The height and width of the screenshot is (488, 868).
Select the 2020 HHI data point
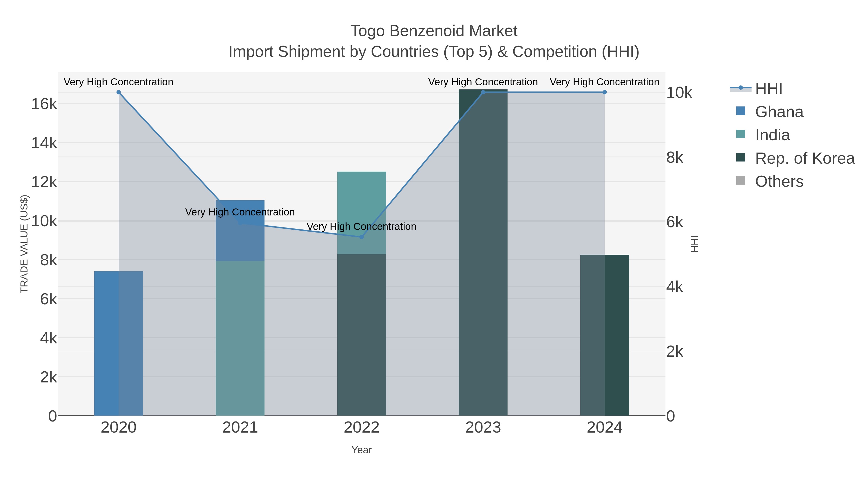[119, 92]
